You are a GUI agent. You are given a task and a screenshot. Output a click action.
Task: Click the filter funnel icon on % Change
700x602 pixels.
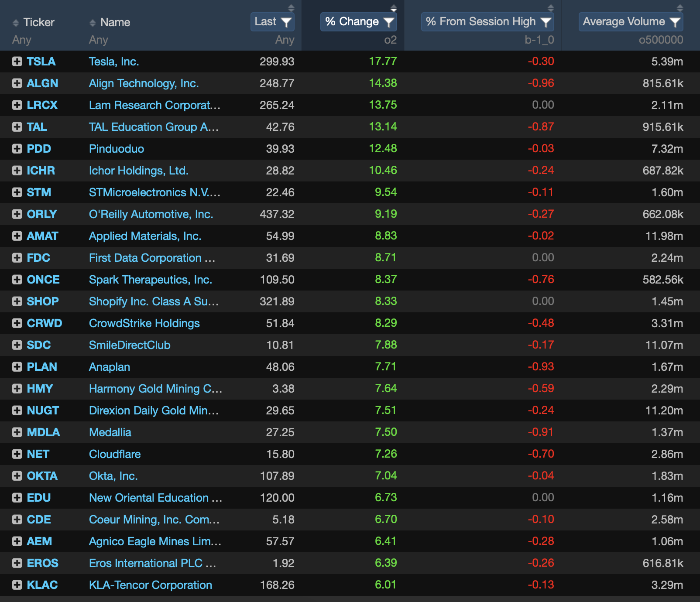point(388,22)
